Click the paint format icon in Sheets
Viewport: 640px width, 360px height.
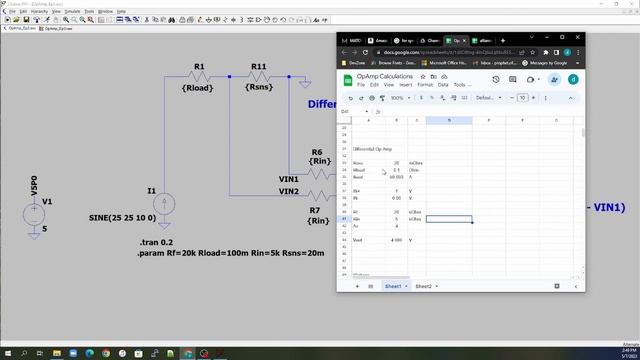pos(382,98)
